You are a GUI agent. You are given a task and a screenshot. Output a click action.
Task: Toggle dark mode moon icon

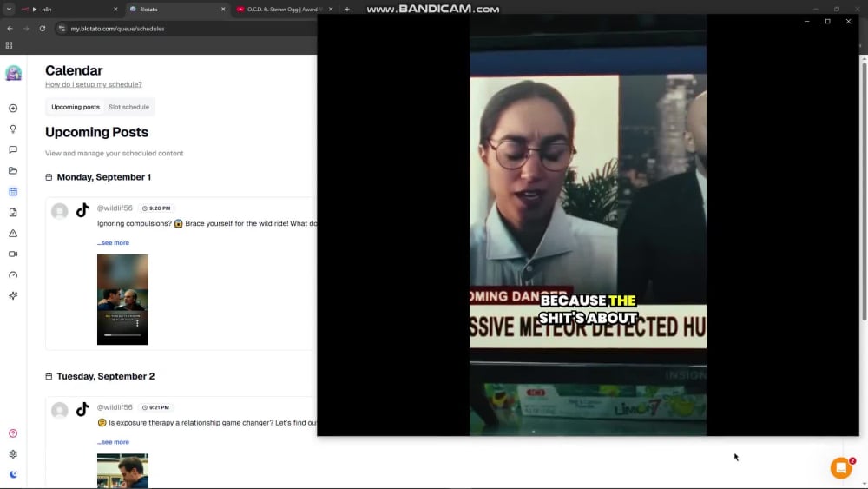click(13, 474)
